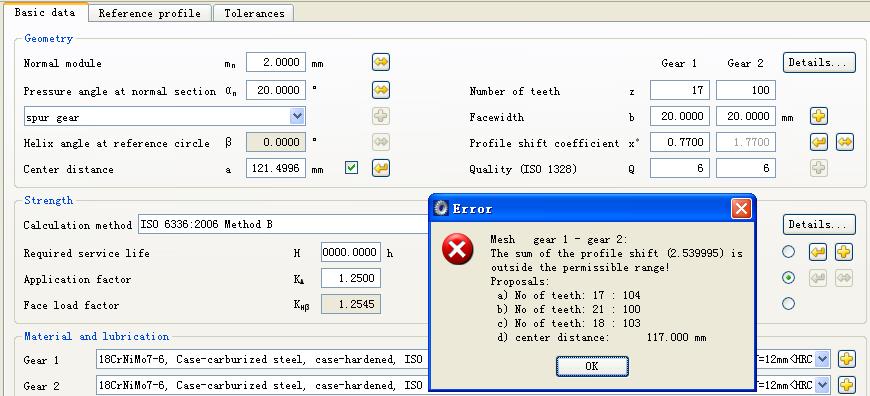Click Center distance input field 121.4996
This screenshot has height=396, width=870.
pos(276,168)
